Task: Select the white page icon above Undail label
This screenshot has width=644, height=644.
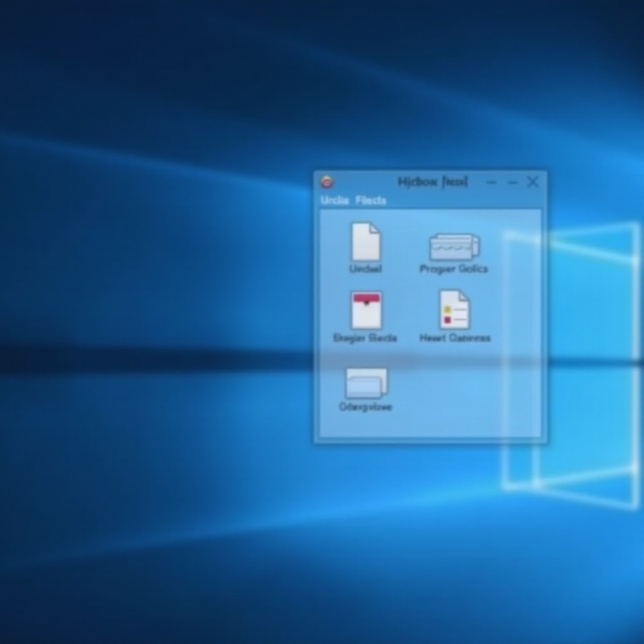Action: (365, 245)
